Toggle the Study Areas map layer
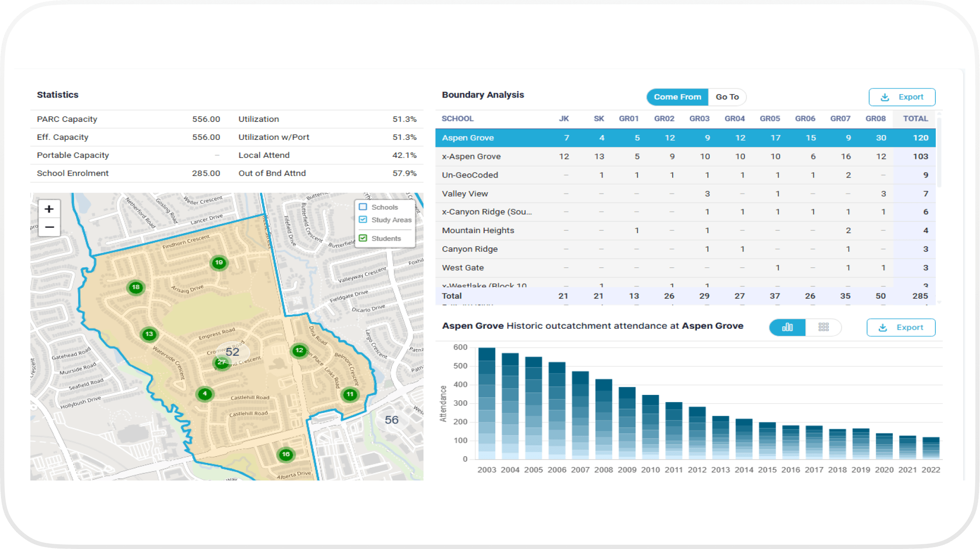Image resolution: width=980 pixels, height=549 pixels. 363,220
